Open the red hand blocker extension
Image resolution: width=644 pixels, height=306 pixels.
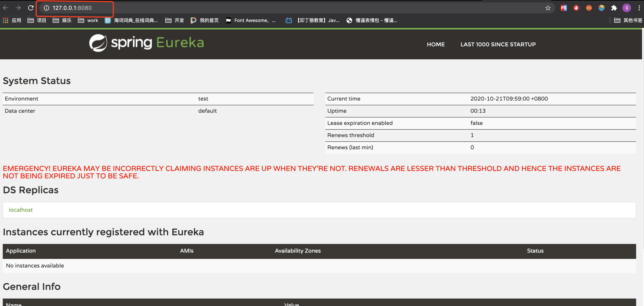(576, 8)
